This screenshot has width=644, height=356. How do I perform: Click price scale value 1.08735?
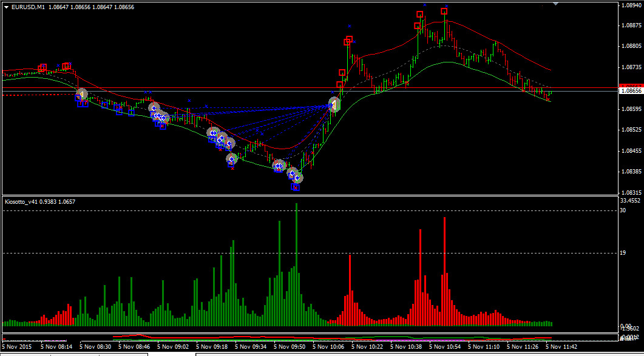tap(632, 67)
